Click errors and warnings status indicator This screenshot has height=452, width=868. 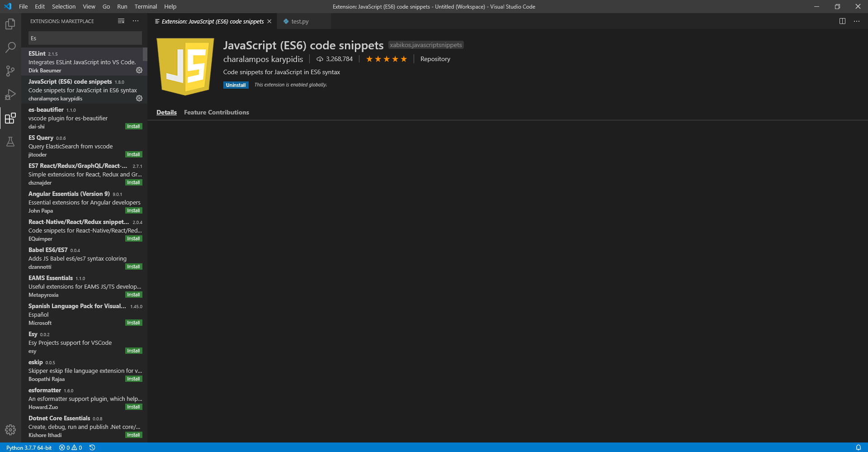(71, 447)
